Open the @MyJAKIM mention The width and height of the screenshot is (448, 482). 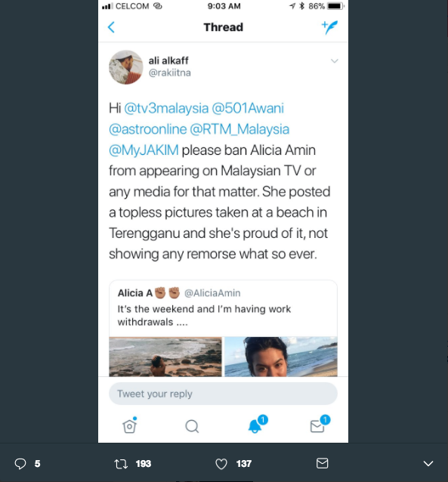click(144, 150)
